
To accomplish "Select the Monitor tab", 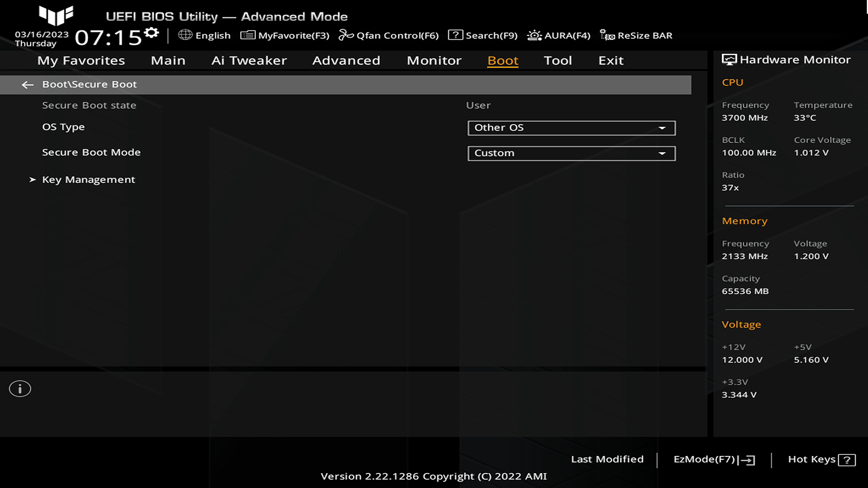I will (434, 61).
